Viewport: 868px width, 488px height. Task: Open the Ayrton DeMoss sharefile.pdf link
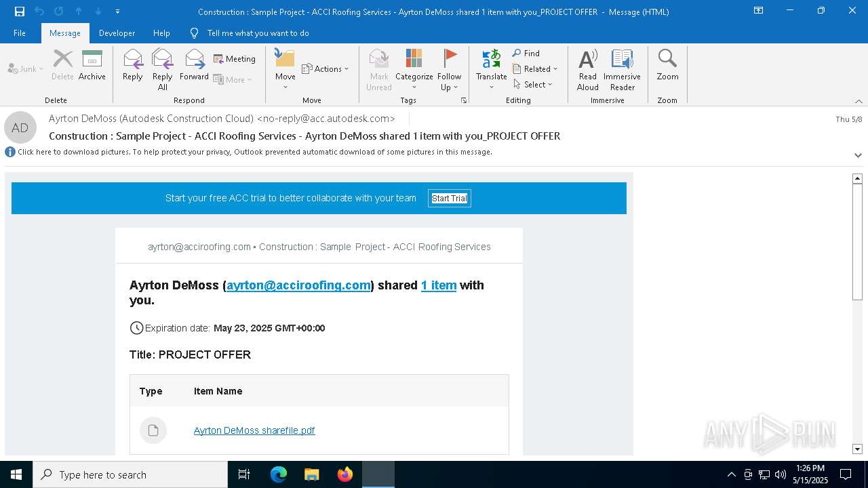tap(254, 430)
